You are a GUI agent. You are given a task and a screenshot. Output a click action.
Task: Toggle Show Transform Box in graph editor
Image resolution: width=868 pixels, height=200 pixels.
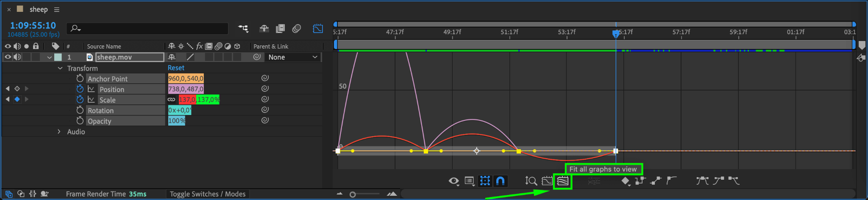point(485,181)
